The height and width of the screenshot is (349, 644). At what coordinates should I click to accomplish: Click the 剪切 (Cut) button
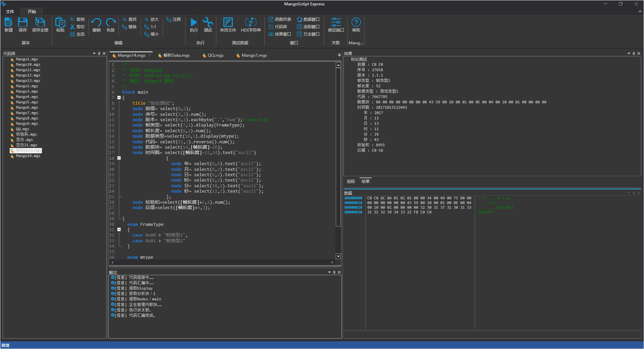pyautogui.click(x=77, y=27)
